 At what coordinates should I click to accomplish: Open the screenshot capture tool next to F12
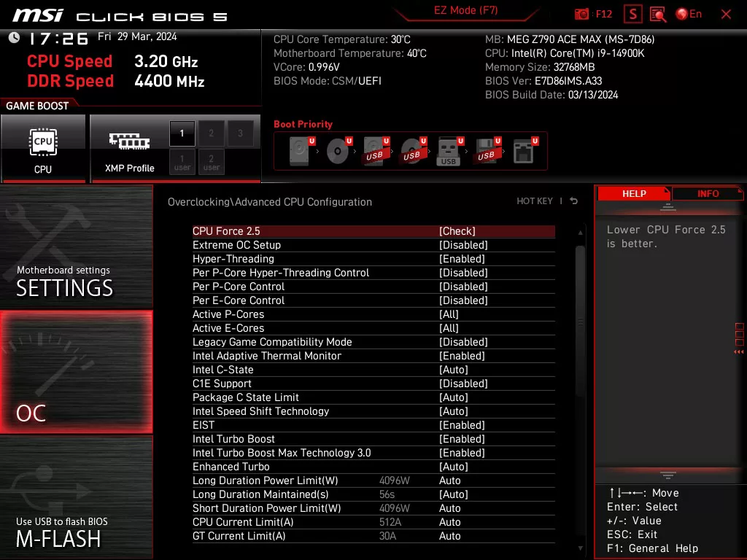tap(582, 14)
